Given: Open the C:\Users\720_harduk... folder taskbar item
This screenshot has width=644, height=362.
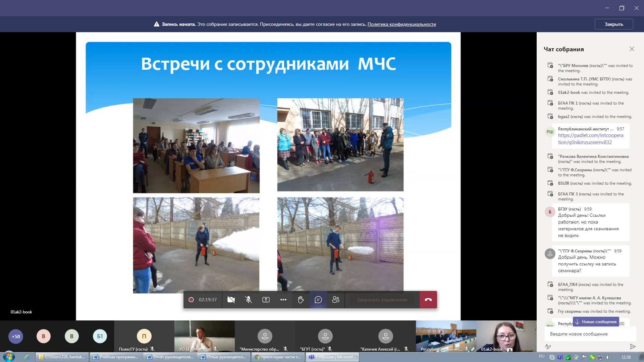Looking at the screenshot, I should [x=62, y=357].
